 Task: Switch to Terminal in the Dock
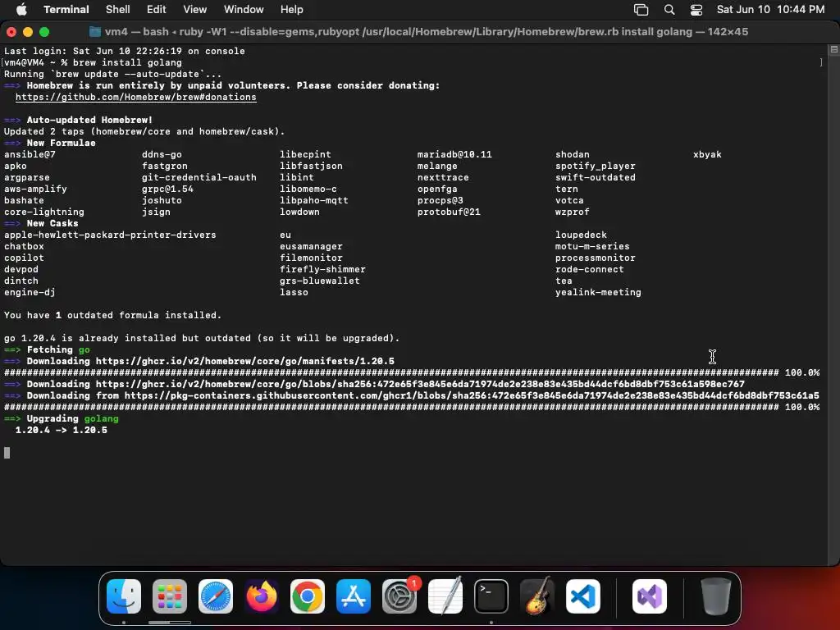click(x=491, y=596)
